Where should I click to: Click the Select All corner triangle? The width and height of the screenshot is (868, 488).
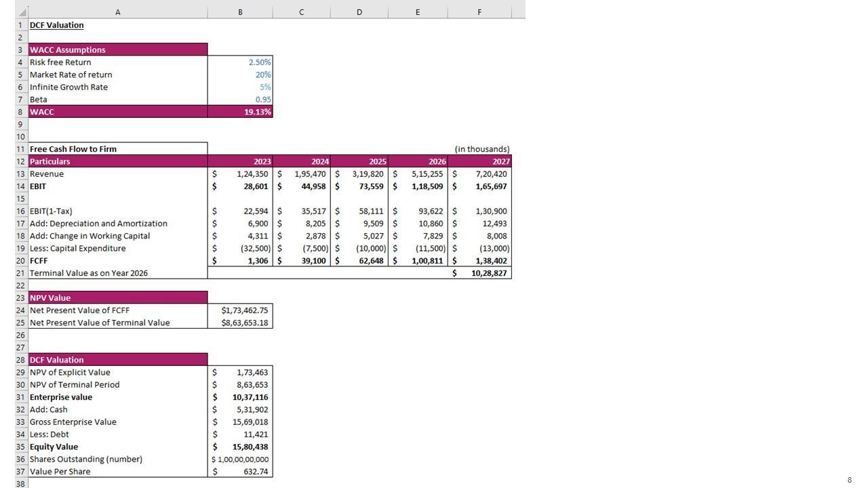coord(22,13)
